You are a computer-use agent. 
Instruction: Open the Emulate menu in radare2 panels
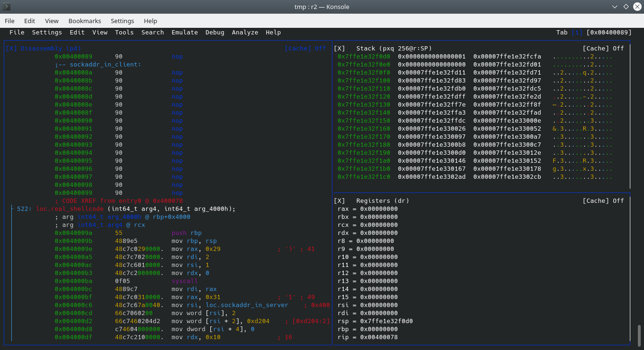click(184, 32)
